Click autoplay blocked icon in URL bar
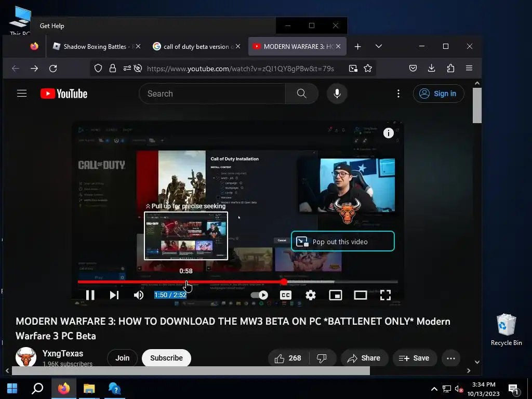Image resolution: width=532 pixels, height=399 pixels. click(x=138, y=69)
